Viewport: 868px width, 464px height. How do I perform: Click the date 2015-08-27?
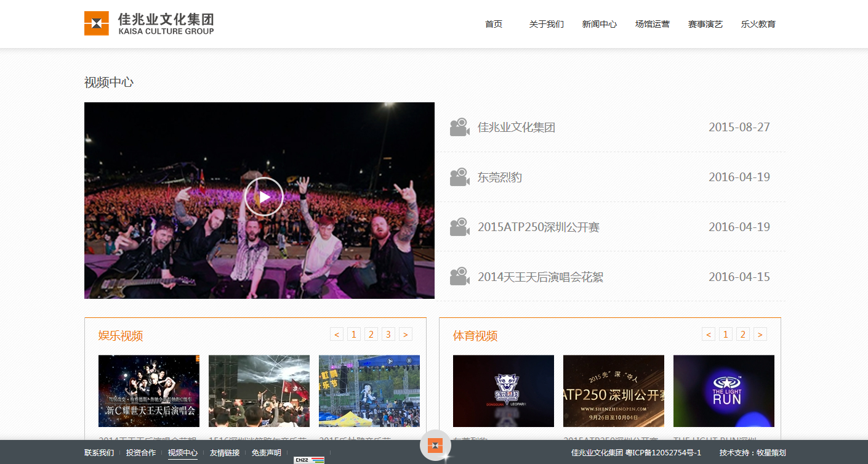pos(739,128)
